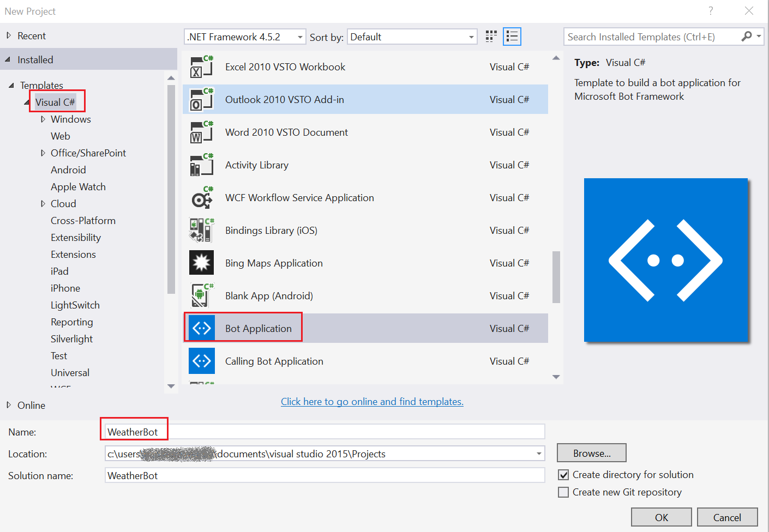769x532 pixels.
Task: Select the Extensions category
Action: click(x=73, y=255)
